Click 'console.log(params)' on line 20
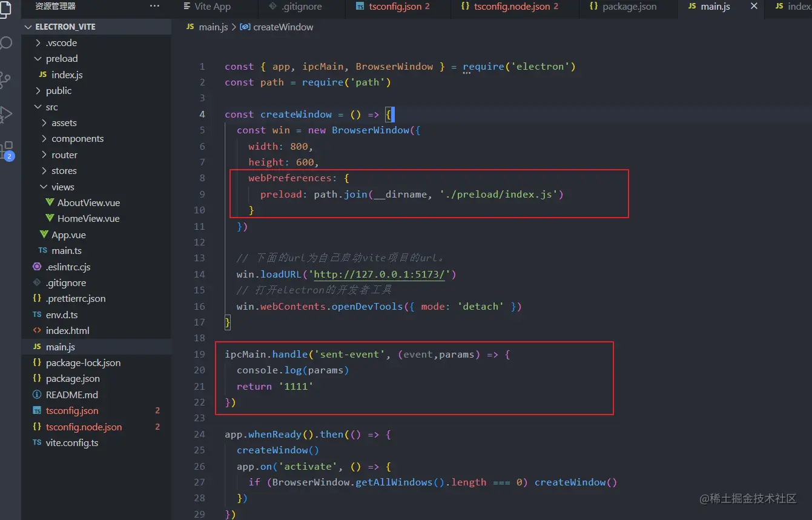The image size is (812, 520). (x=293, y=370)
